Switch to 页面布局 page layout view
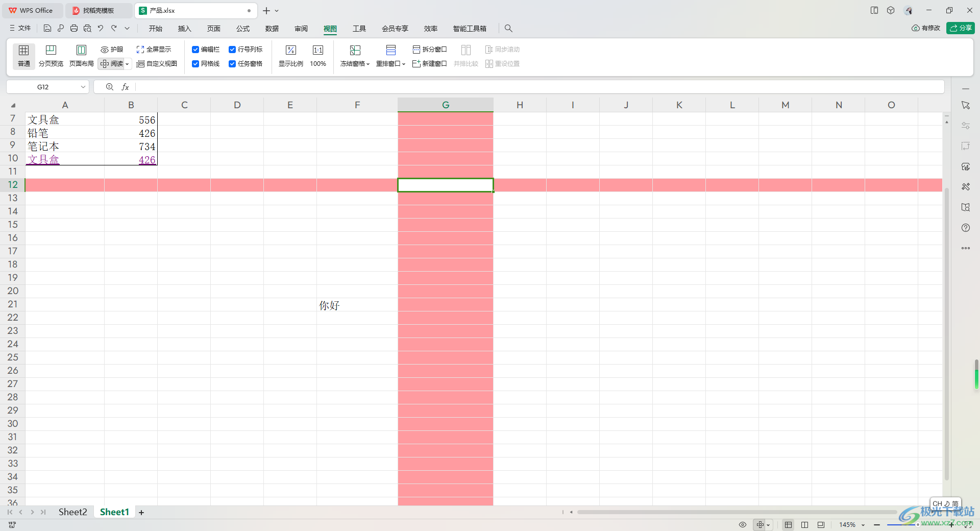980x531 pixels. [82, 56]
